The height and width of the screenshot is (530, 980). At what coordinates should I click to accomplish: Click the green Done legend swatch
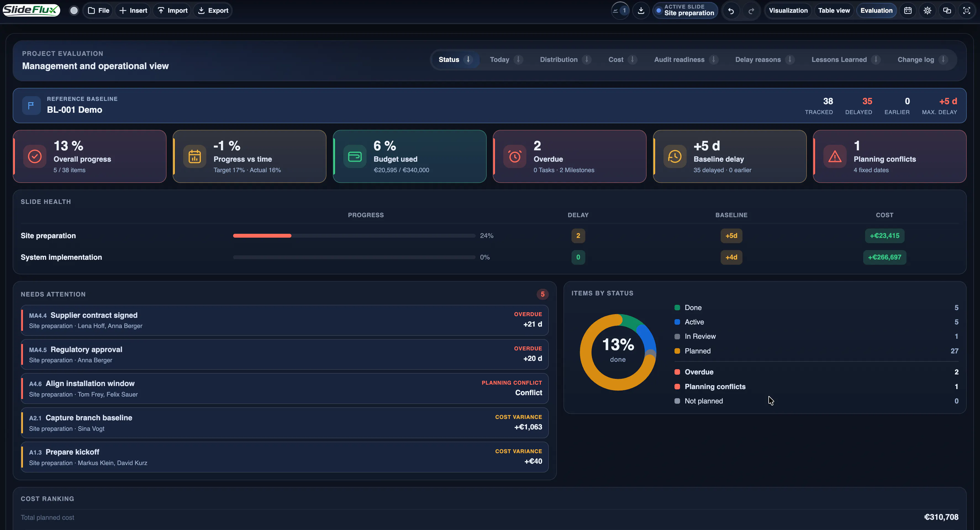coord(677,308)
